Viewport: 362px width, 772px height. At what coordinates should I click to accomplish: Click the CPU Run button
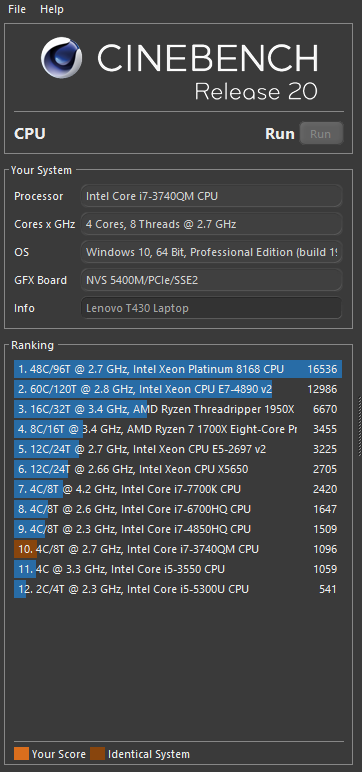(x=321, y=133)
